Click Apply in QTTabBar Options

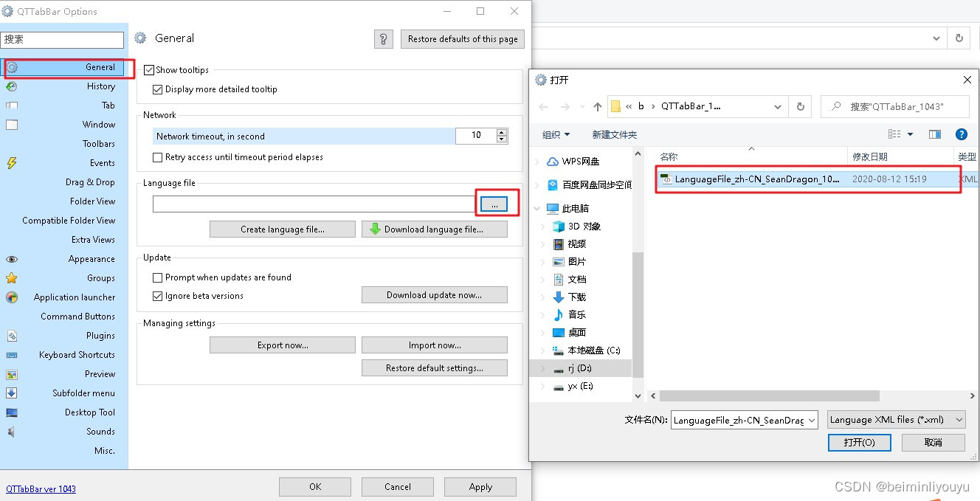(480, 486)
